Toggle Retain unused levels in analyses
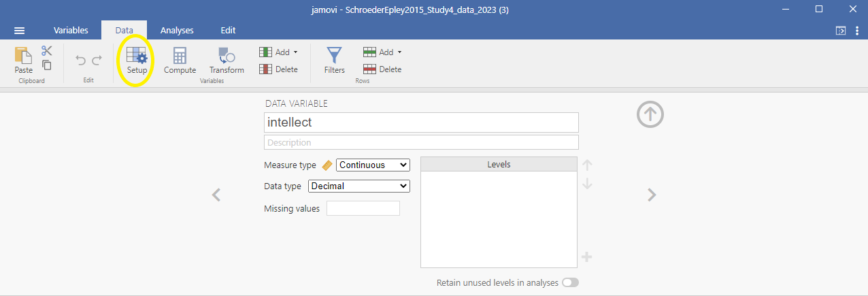The image size is (868, 296). click(570, 282)
